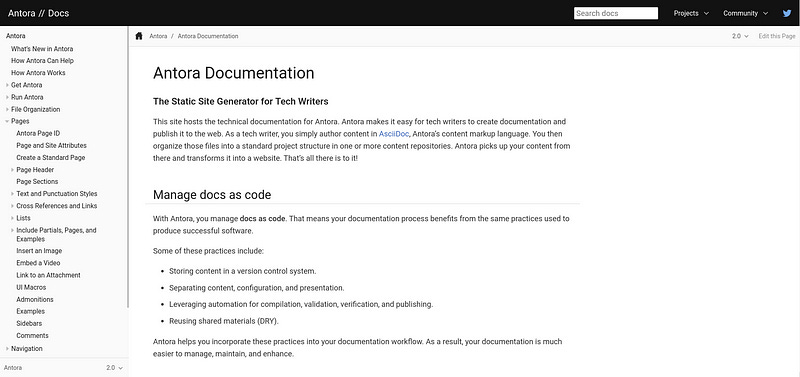The width and height of the screenshot is (800, 377).
Task: Open the 2.0 version selector in breadcrumb bar
Action: 740,36
